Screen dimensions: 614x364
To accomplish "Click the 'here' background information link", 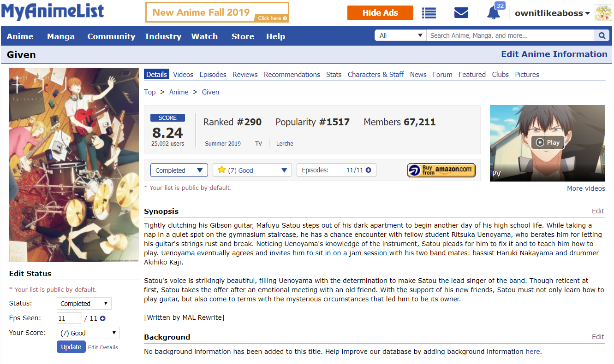I will tap(532, 352).
